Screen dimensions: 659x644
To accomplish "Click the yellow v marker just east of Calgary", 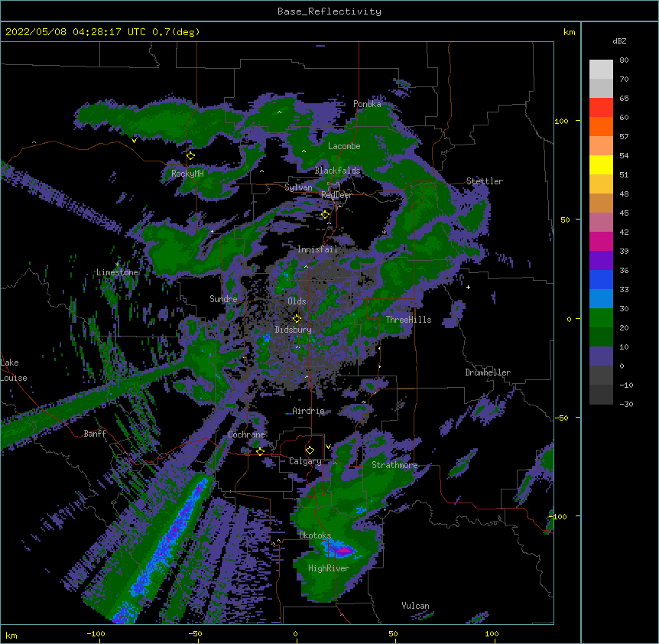I will [x=328, y=447].
